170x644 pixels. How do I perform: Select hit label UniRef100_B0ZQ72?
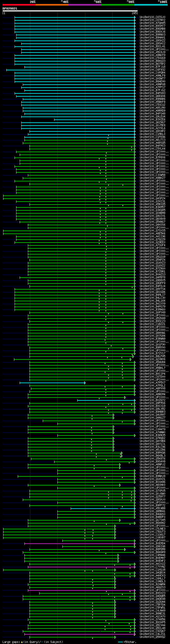(x=152, y=400)
